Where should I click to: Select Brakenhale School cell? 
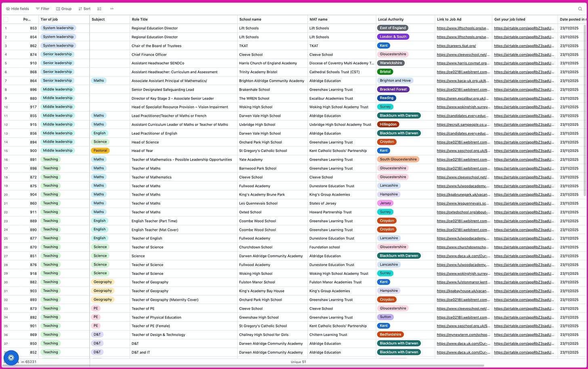click(x=272, y=90)
